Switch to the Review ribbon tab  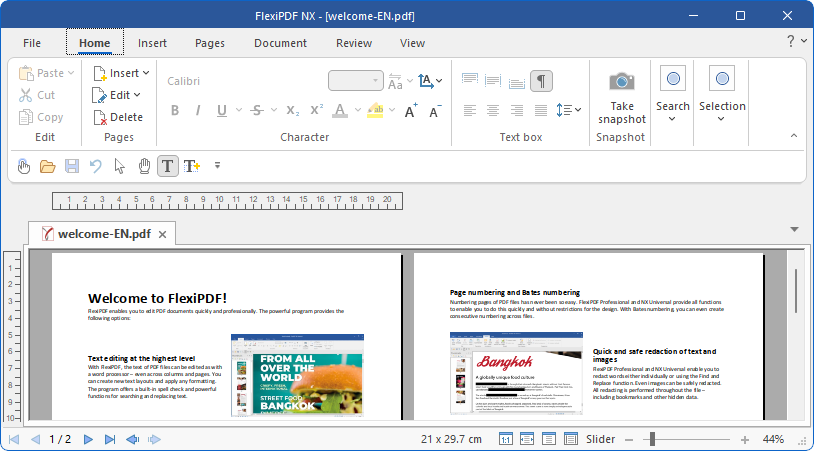coord(354,43)
